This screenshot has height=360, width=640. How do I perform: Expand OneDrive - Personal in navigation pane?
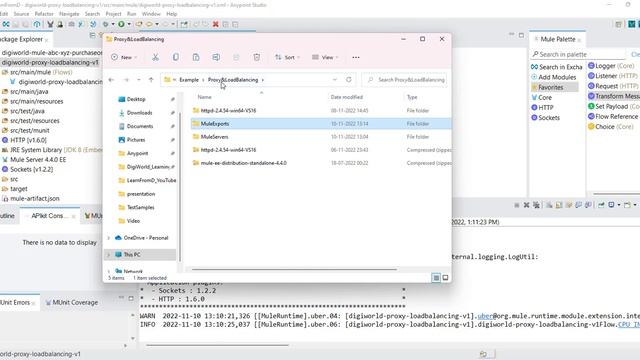pos(109,238)
